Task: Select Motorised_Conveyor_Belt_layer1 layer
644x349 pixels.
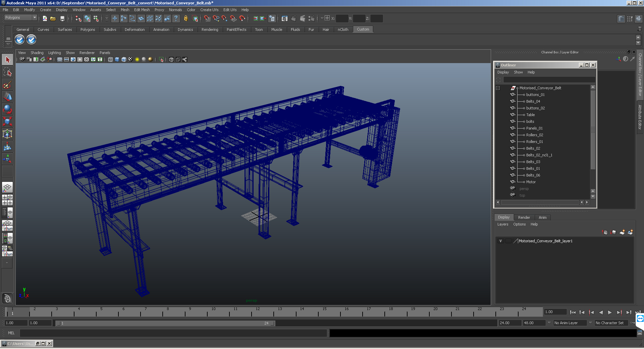Action: pyautogui.click(x=545, y=241)
